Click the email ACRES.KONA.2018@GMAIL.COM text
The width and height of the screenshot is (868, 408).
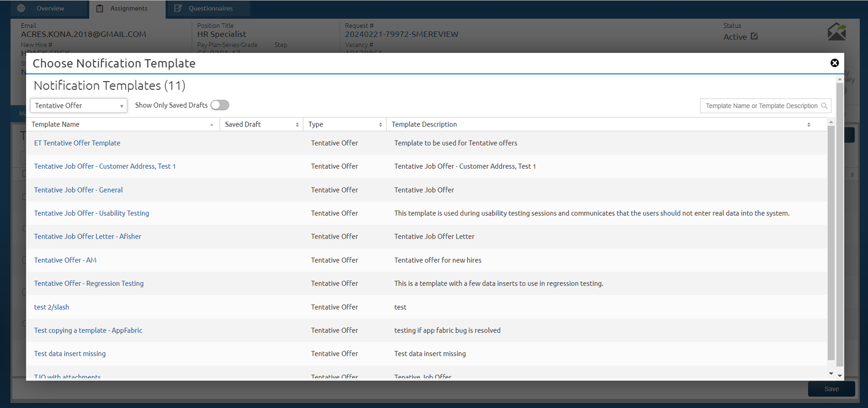(x=83, y=34)
